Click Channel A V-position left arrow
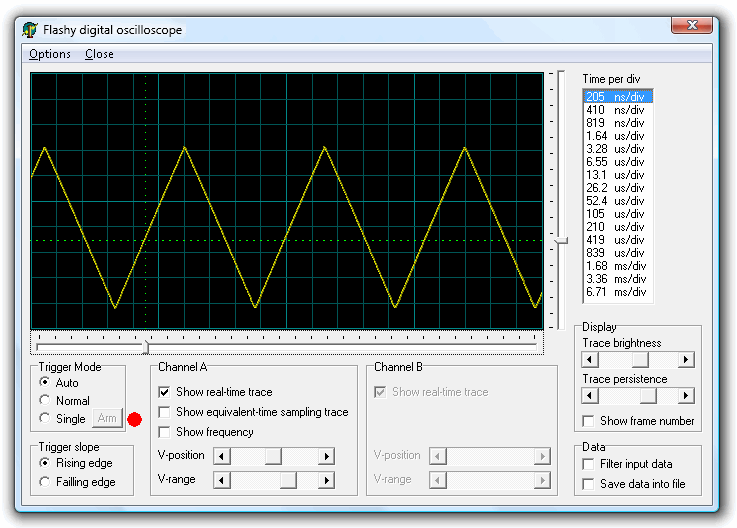The image size is (737, 528). pyautogui.click(x=222, y=456)
